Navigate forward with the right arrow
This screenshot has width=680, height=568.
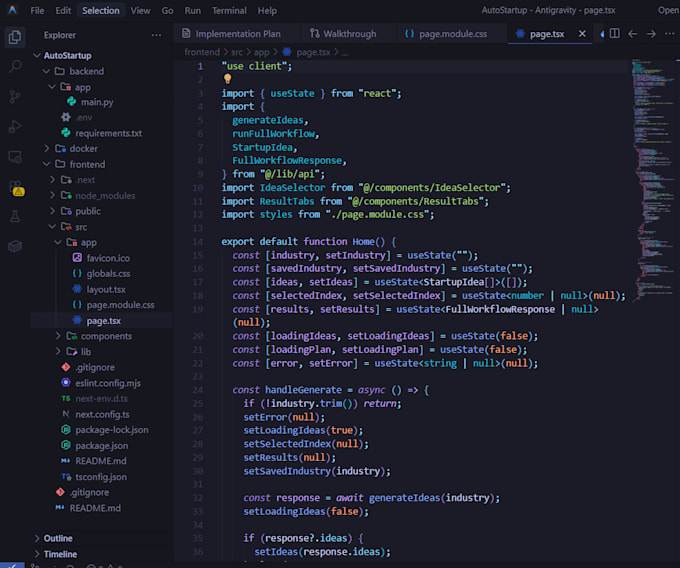pyautogui.click(x=651, y=34)
